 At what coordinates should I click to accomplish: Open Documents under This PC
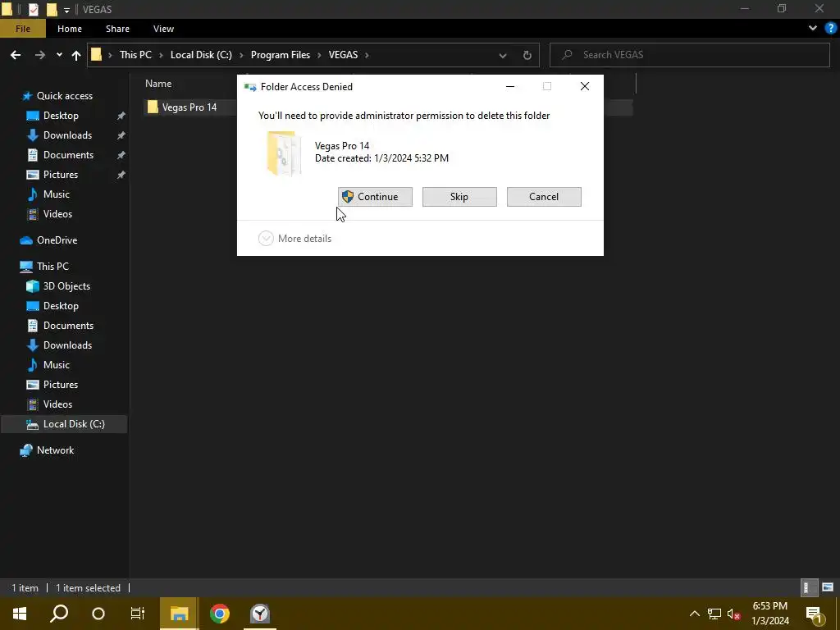(68, 326)
